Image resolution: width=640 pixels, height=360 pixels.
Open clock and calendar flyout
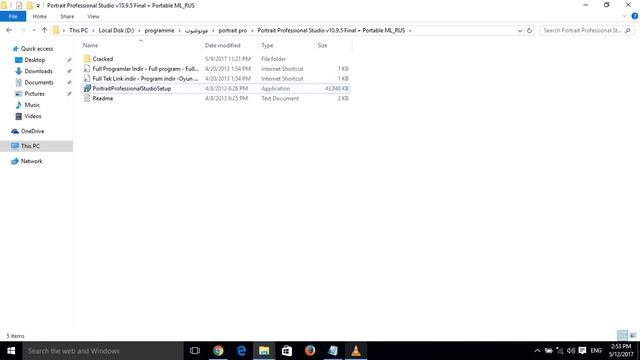click(621, 351)
